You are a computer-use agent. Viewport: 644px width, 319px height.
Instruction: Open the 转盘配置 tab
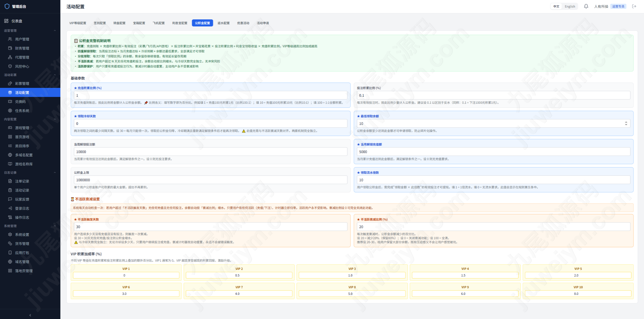tap(119, 23)
